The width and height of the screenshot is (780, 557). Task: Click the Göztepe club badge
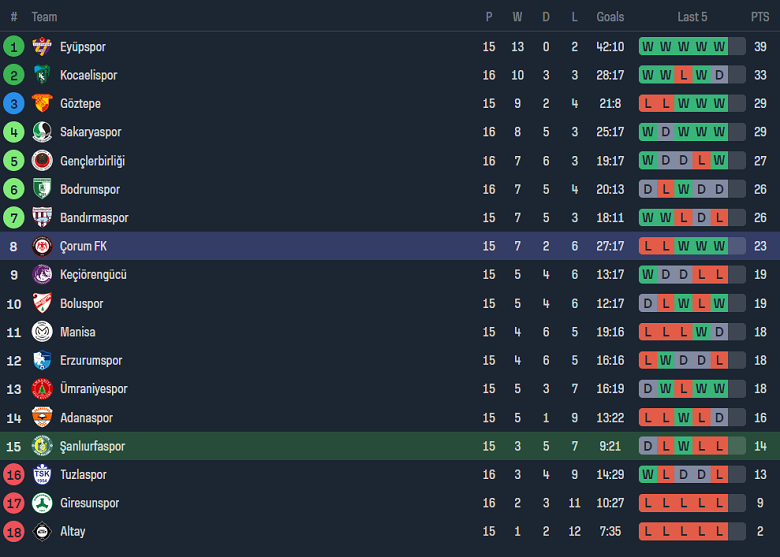pyautogui.click(x=42, y=104)
